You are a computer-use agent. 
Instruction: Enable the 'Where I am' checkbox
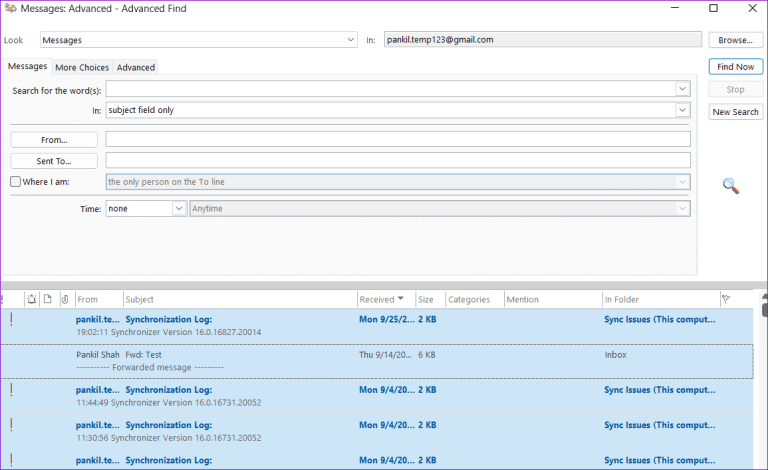15,182
